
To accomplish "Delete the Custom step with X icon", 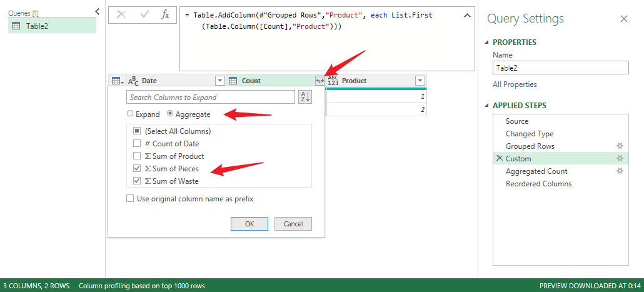I will click(500, 159).
